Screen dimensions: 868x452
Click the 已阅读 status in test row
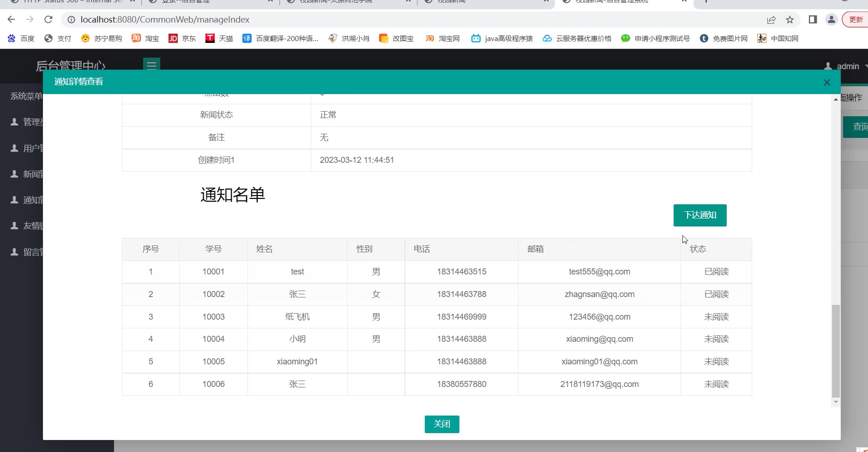[716, 272]
